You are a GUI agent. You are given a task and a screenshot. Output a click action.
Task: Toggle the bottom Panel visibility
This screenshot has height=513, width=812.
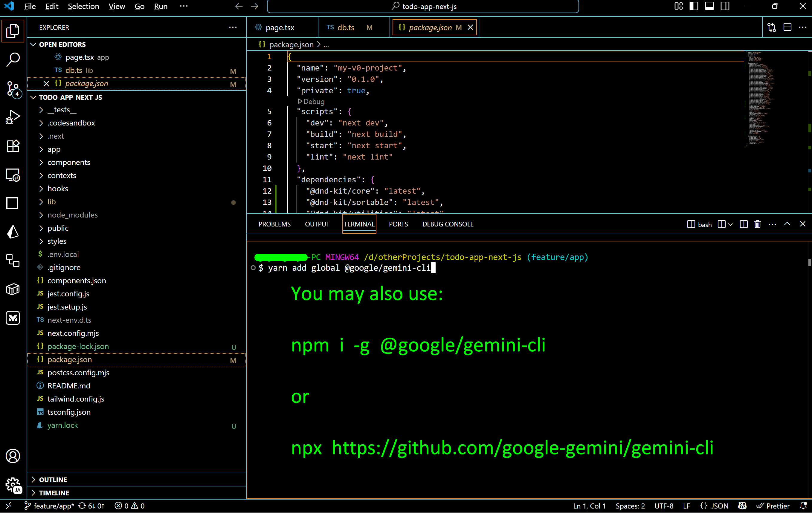pyautogui.click(x=709, y=6)
